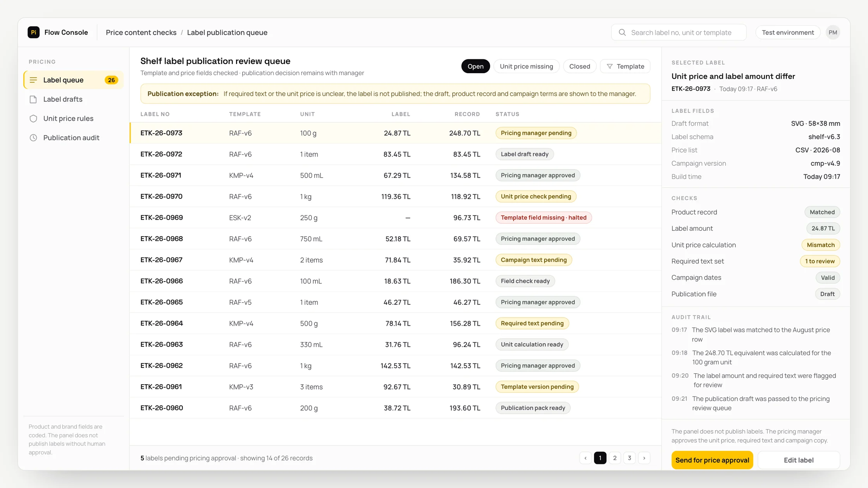Go to previous page arrow
868x488 pixels.
coord(586,458)
